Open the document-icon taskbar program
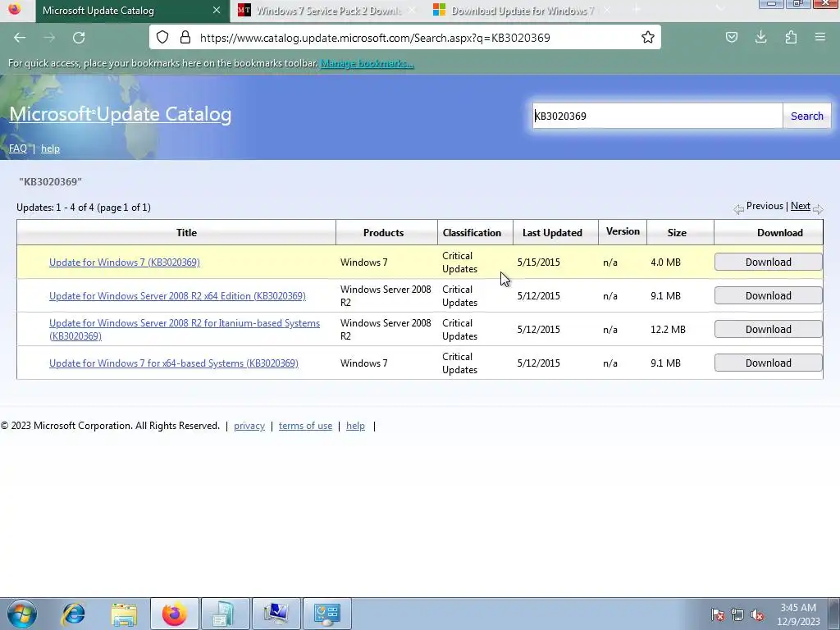The width and height of the screenshot is (840, 630). click(x=225, y=614)
